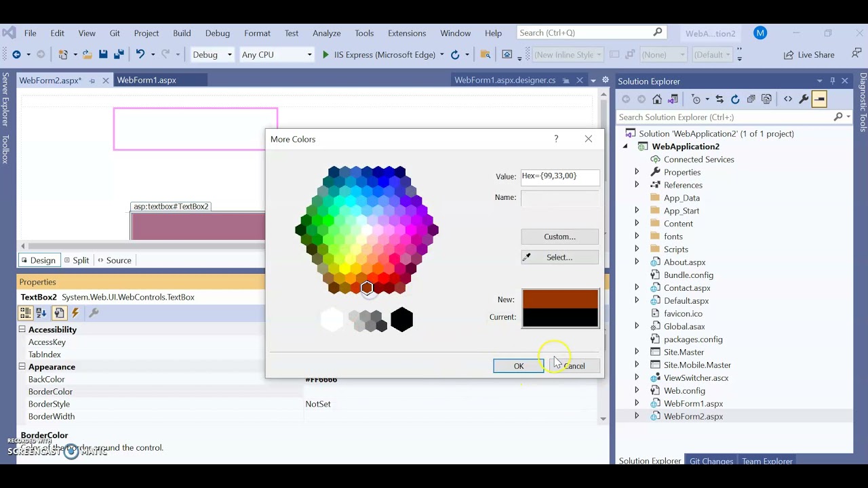Image resolution: width=868 pixels, height=488 pixels.
Task: Click Sync with Active Document icon
Action: (x=719, y=100)
